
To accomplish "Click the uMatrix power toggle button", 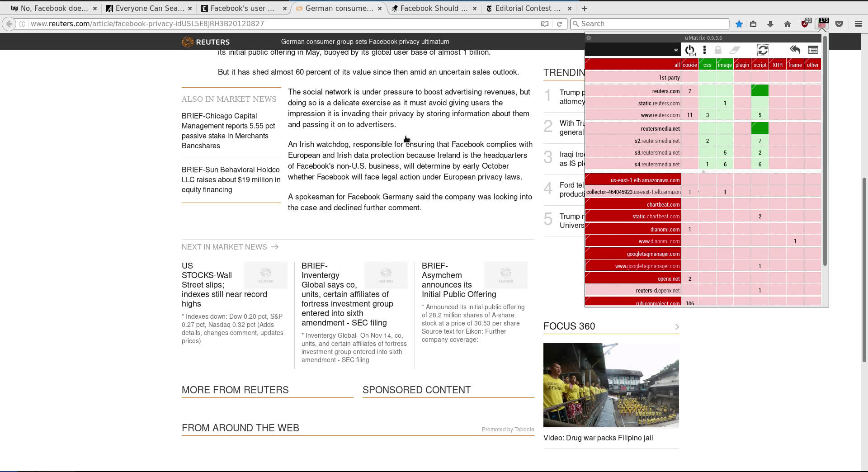I will click(x=689, y=50).
